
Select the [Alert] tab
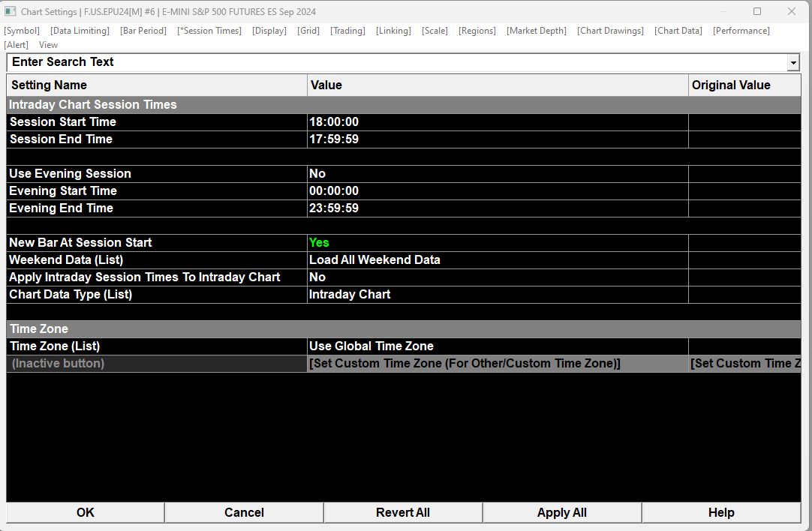(x=16, y=45)
